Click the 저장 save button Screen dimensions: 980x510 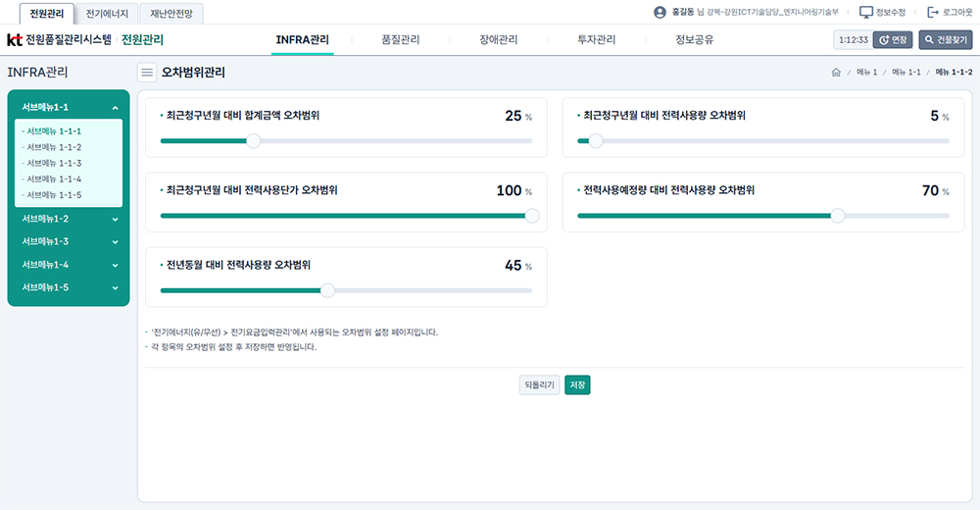577,385
